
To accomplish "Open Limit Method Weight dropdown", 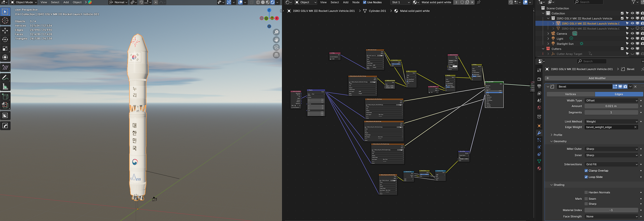I will point(611,122).
